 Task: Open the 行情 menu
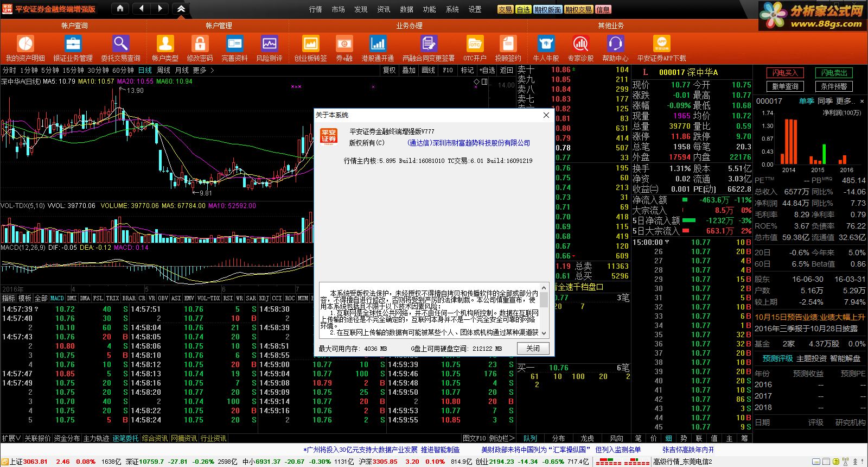(x=316, y=9)
